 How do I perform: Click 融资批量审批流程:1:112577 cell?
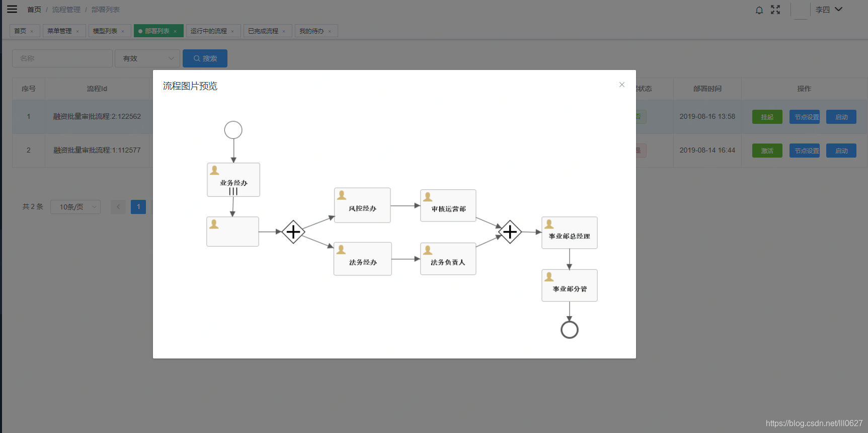97,150
